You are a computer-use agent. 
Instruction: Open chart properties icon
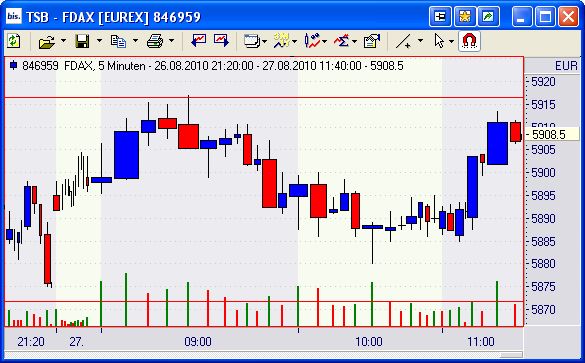click(x=372, y=41)
